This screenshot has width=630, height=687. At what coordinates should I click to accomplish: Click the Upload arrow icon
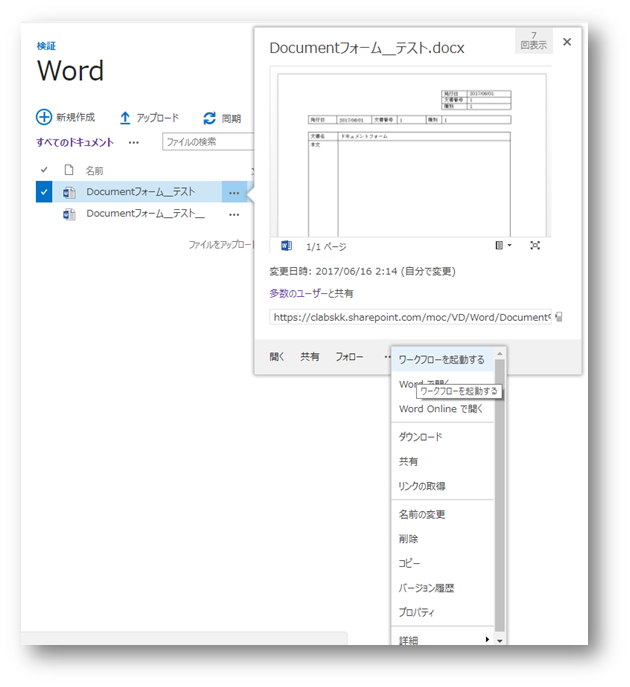tap(125, 118)
